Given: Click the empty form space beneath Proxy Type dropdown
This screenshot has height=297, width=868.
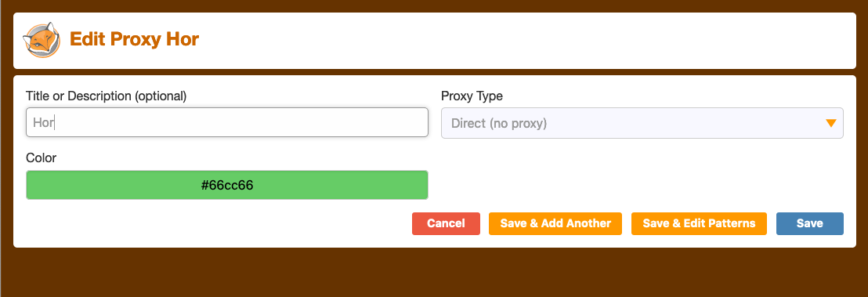Looking at the screenshot, I should [x=642, y=175].
